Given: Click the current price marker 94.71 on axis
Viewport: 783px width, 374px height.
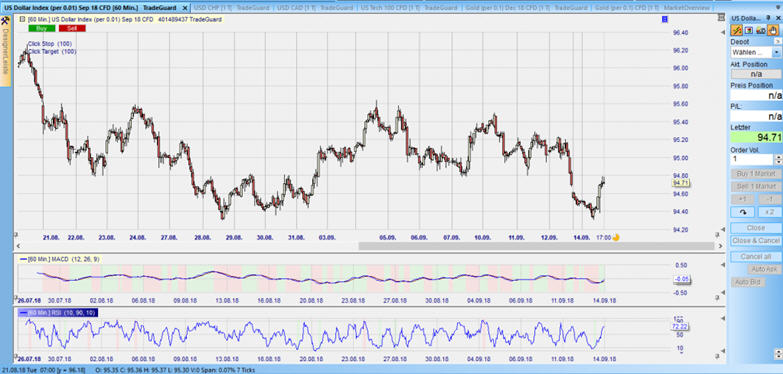Looking at the screenshot, I should pyautogui.click(x=681, y=183).
